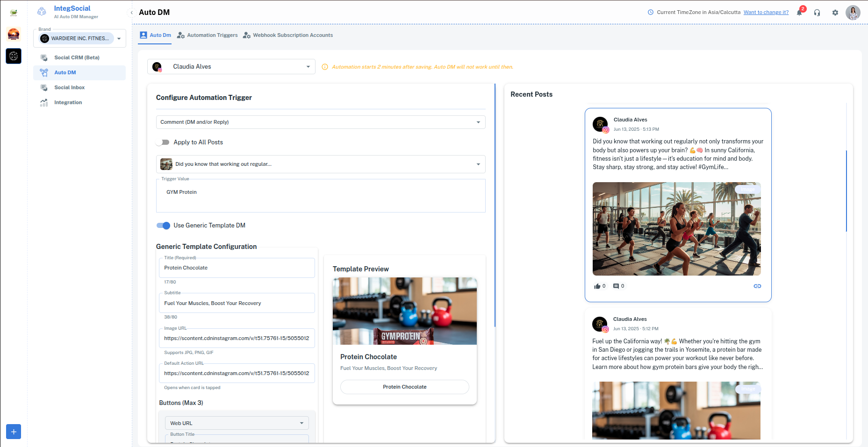Click the Protein Chocolate preview button

click(x=405, y=387)
